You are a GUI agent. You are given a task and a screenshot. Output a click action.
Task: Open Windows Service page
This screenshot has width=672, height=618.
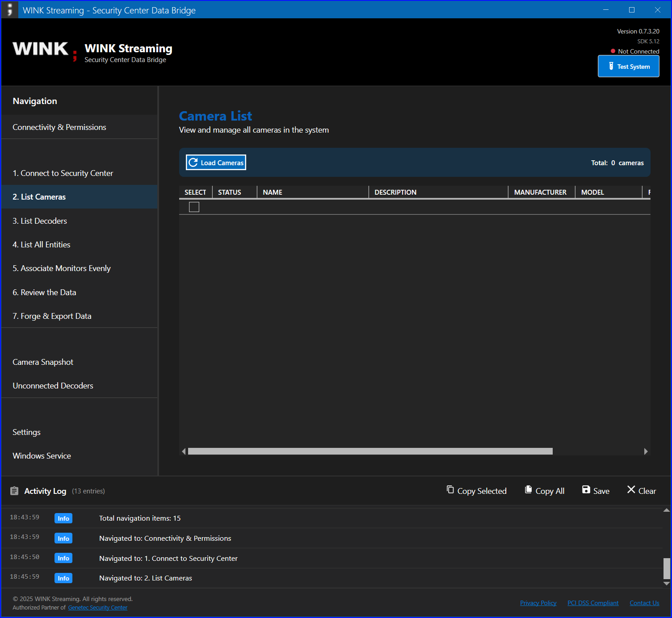pos(80,456)
